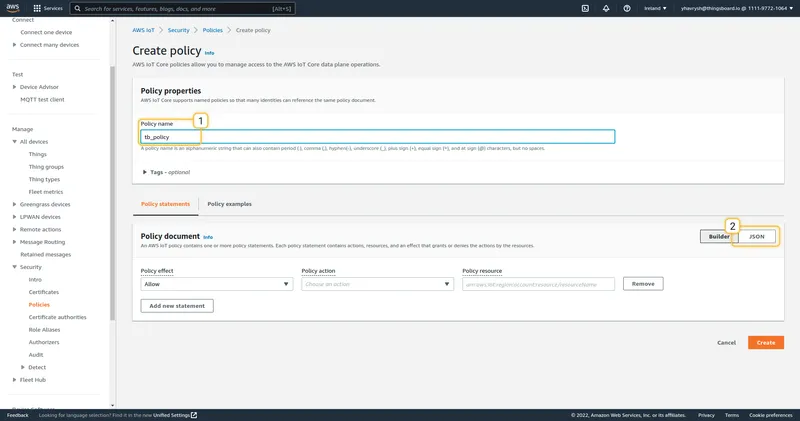The height and width of the screenshot is (421, 800).
Task: Open Audit in sidebar
Action: pos(36,355)
